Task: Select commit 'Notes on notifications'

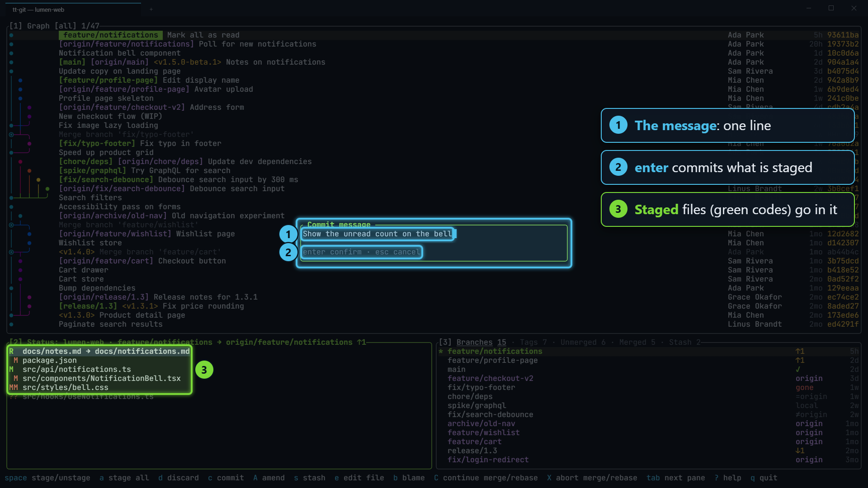Action: pos(434,62)
